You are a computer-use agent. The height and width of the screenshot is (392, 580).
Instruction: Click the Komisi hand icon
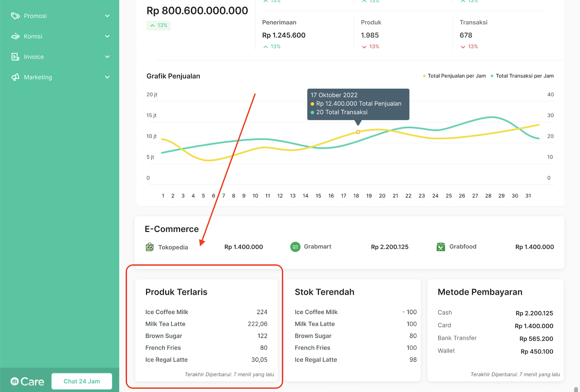(15, 36)
